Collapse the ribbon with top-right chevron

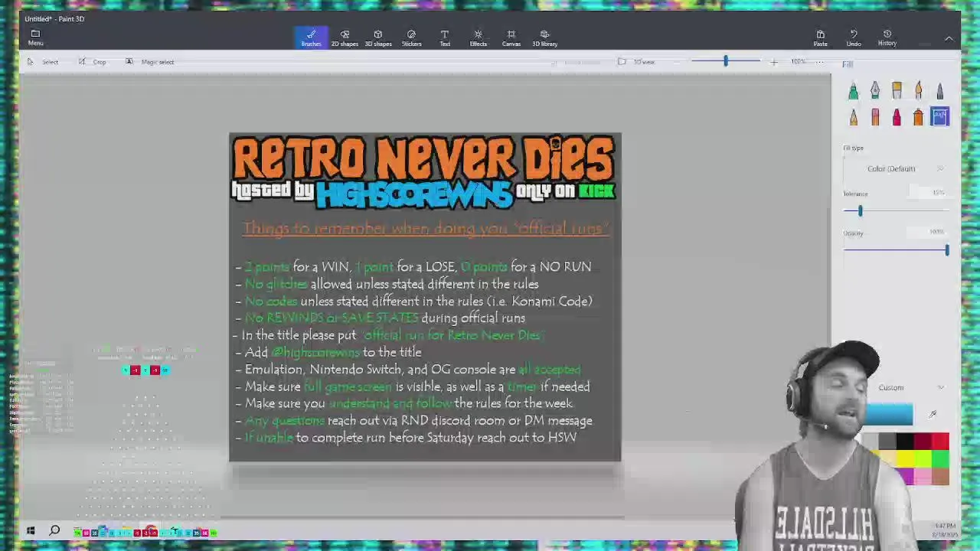(x=949, y=38)
